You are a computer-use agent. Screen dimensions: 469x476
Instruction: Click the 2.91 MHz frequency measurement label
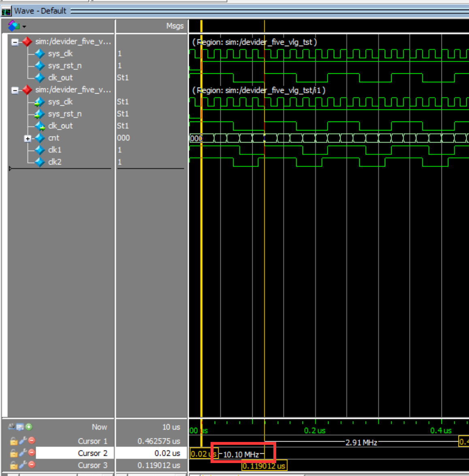click(361, 442)
